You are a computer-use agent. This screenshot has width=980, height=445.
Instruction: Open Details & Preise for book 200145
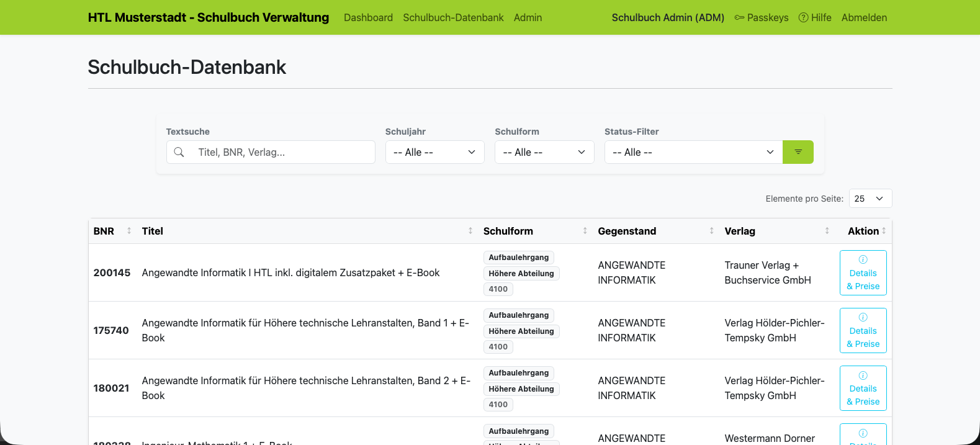coord(863,272)
